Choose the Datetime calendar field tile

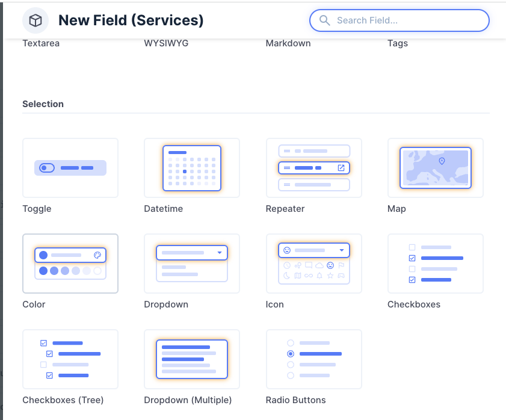(x=192, y=168)
